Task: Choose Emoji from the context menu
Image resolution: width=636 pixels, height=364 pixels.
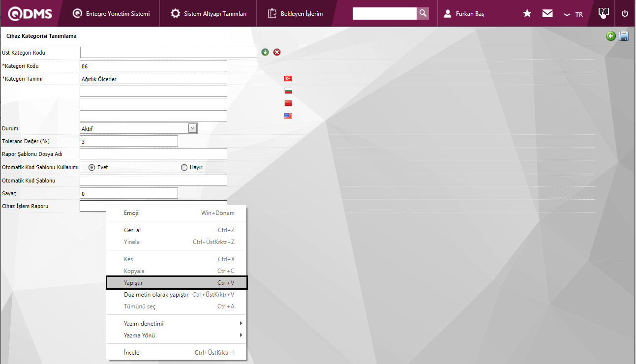Action: [x=177, y=213]
